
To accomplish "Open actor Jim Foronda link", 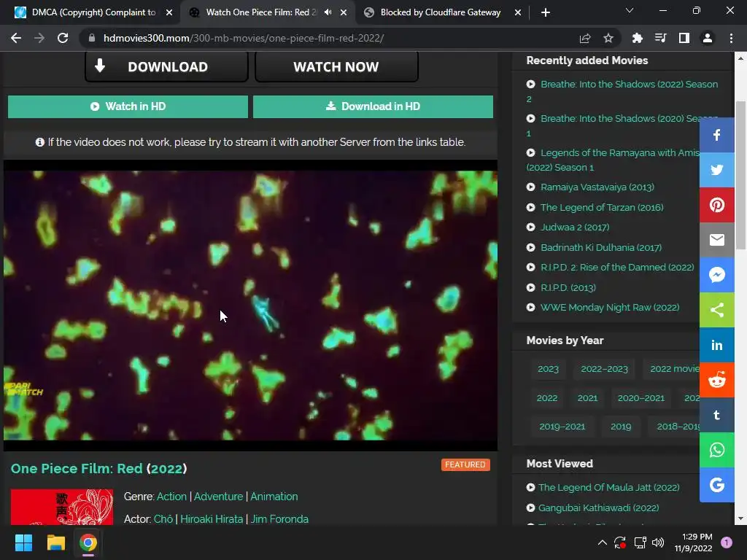I will pyautogui.click(x=279, y=519).
